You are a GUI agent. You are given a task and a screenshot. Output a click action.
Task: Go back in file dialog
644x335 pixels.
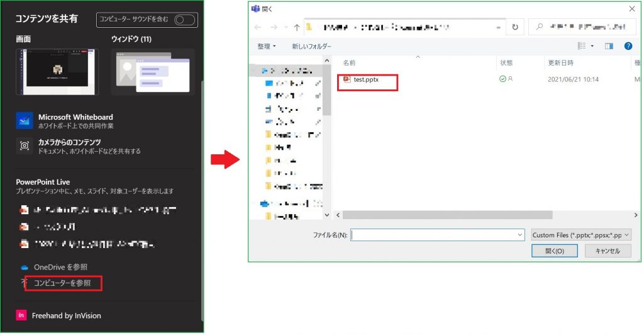[x=258, y=27]
